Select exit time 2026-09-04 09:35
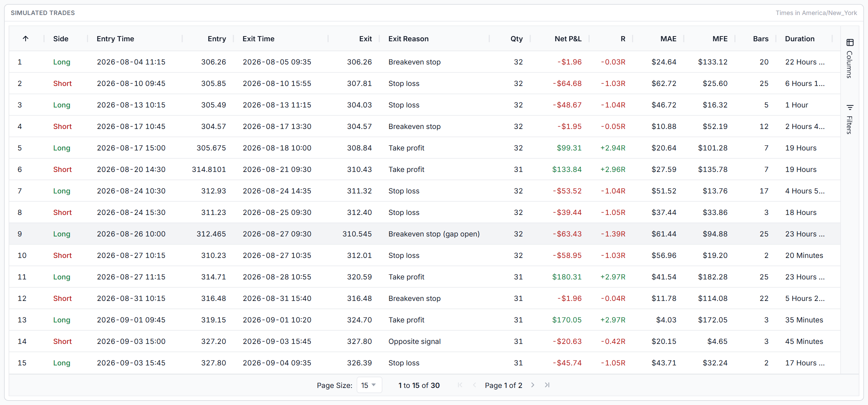Screen dimensions: 868x405 [277, 363]
